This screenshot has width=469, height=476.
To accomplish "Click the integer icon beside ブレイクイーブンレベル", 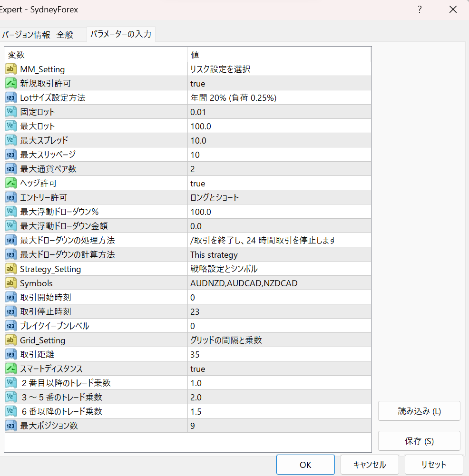I will coord(10,326).
